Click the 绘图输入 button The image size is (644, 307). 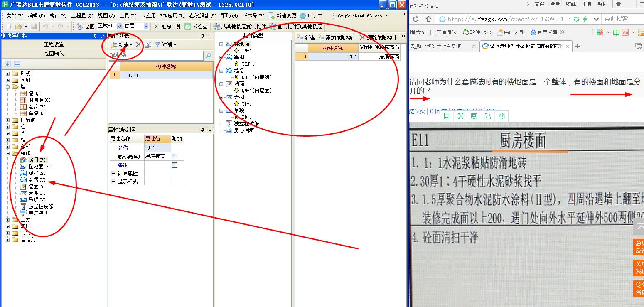coord(54,54)
